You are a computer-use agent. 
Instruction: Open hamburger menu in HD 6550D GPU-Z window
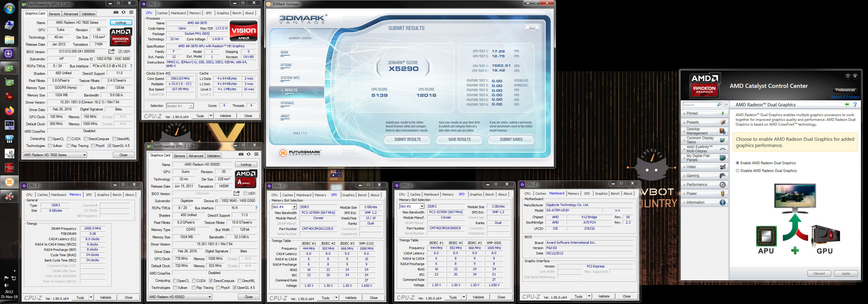(x=257, y=154)
